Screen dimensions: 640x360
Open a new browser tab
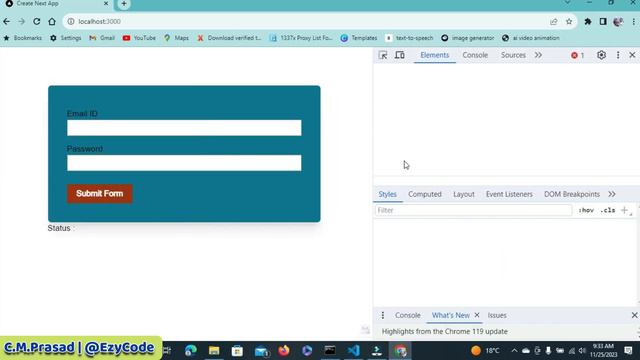[x=124, y=4]
